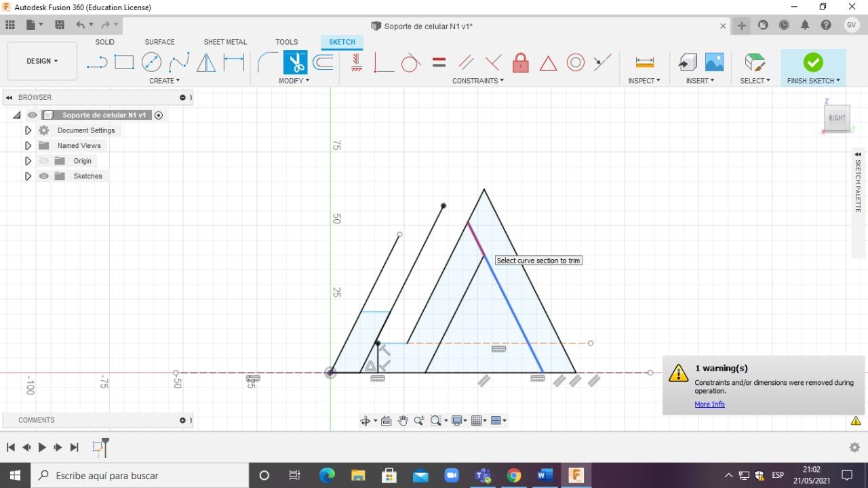
Task: Open the CREATE dropdown menu
Action: (165, 81)
